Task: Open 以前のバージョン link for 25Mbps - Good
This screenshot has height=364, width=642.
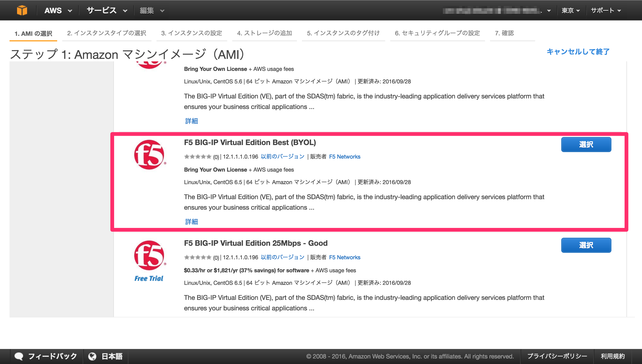Action: point(282,257)
